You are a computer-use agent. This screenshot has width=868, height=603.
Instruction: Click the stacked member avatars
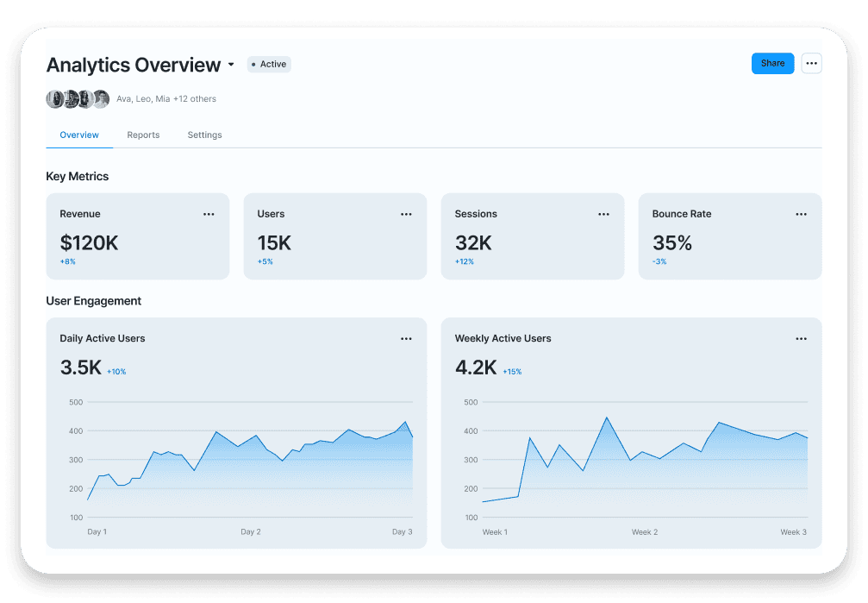78,99
